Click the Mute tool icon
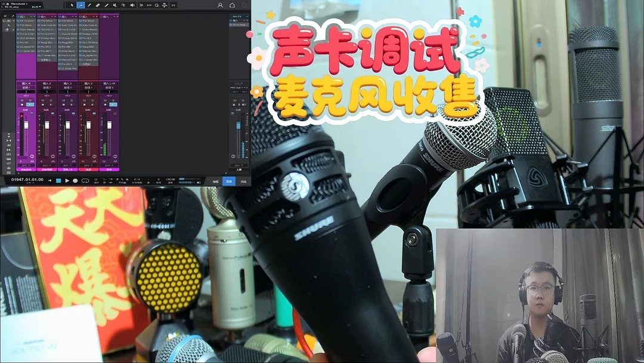Viewport: 644px width, 363px height. click(x=114, y=5)
